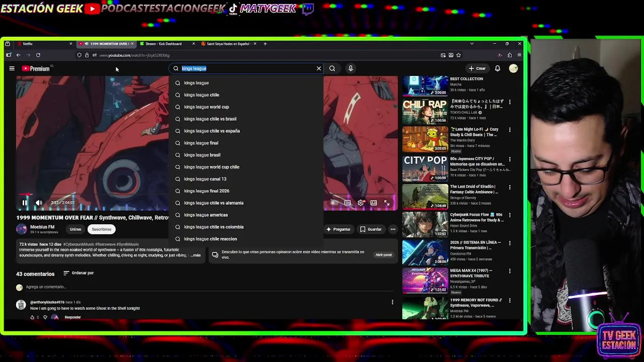Enter fullscreen in the player
644x362 pixels.
click(x=386, y=203)
